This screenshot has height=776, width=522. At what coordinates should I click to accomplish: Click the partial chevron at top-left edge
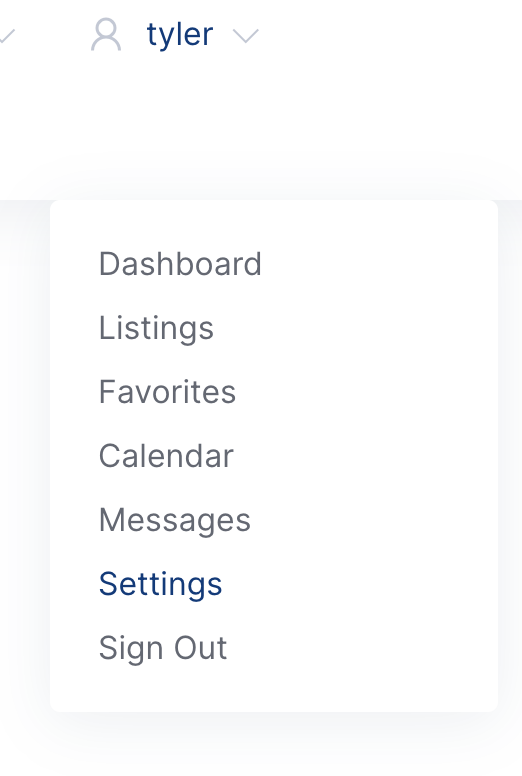(x=7, y=36)
